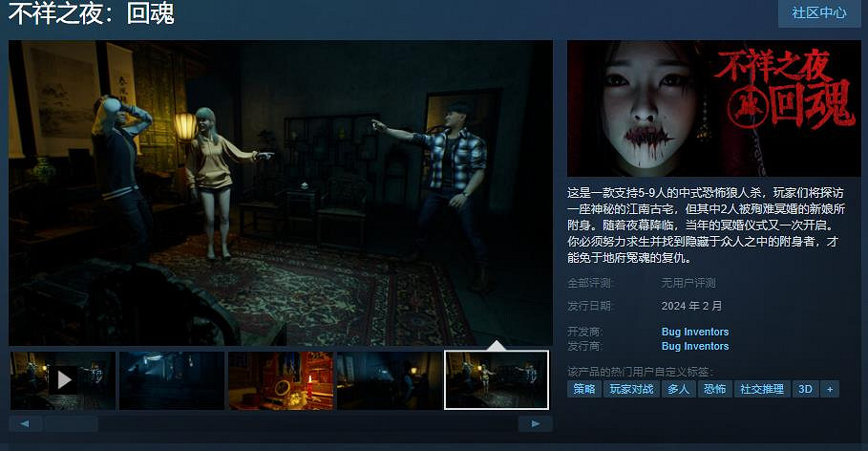Open the publisher Bug Inventors link

click(694, 346)
